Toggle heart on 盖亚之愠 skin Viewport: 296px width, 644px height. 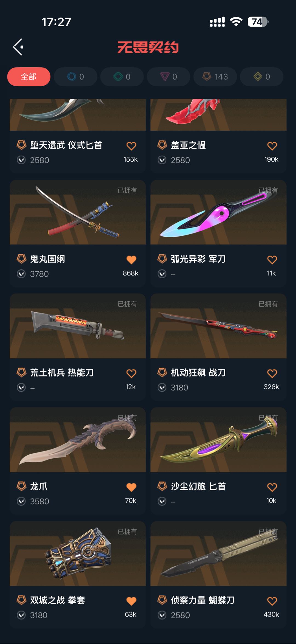click(272, 146)
